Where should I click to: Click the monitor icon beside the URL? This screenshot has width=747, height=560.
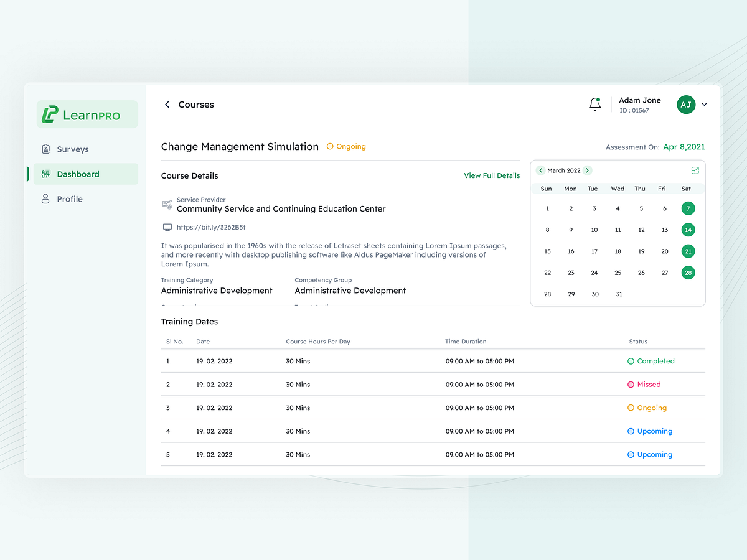[167, 227]
